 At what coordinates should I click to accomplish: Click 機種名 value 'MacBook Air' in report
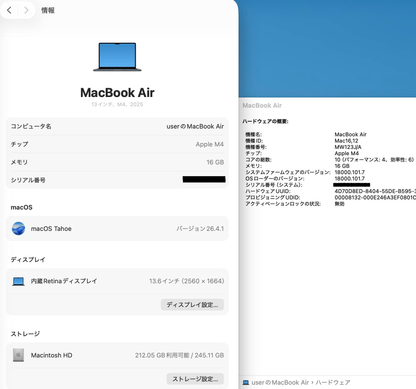point(350,134)
